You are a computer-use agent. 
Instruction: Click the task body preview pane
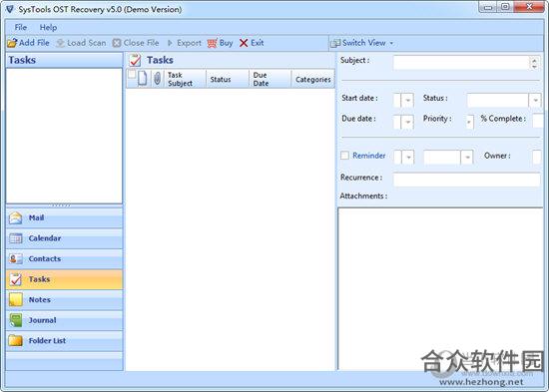(440, 289)
